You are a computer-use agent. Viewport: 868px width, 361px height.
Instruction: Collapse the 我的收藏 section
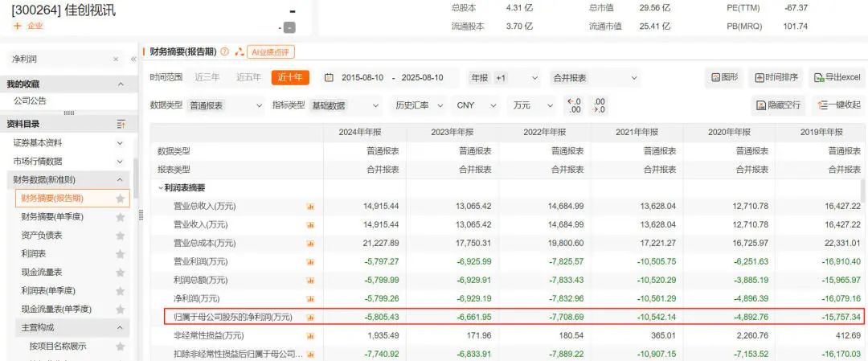[121, 84]
